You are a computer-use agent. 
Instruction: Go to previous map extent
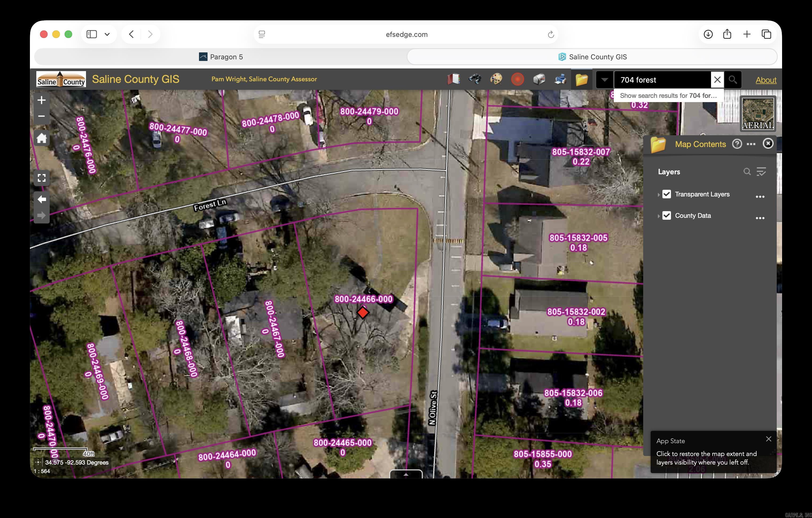pos(41,199)
